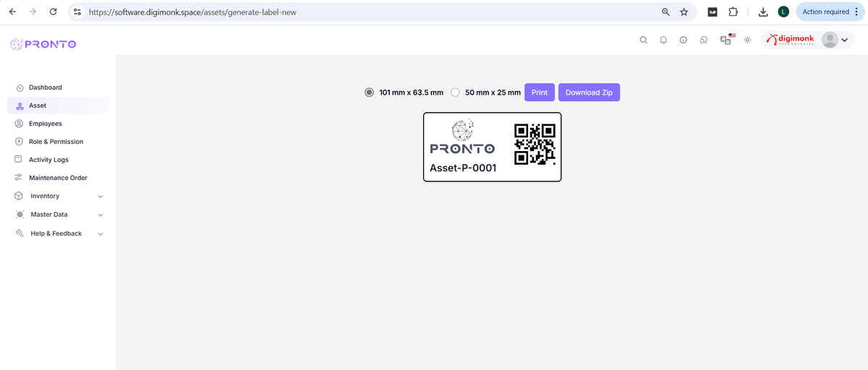868x370 pixels.
Task: Reload the page
Action: (x=54, y=12)
